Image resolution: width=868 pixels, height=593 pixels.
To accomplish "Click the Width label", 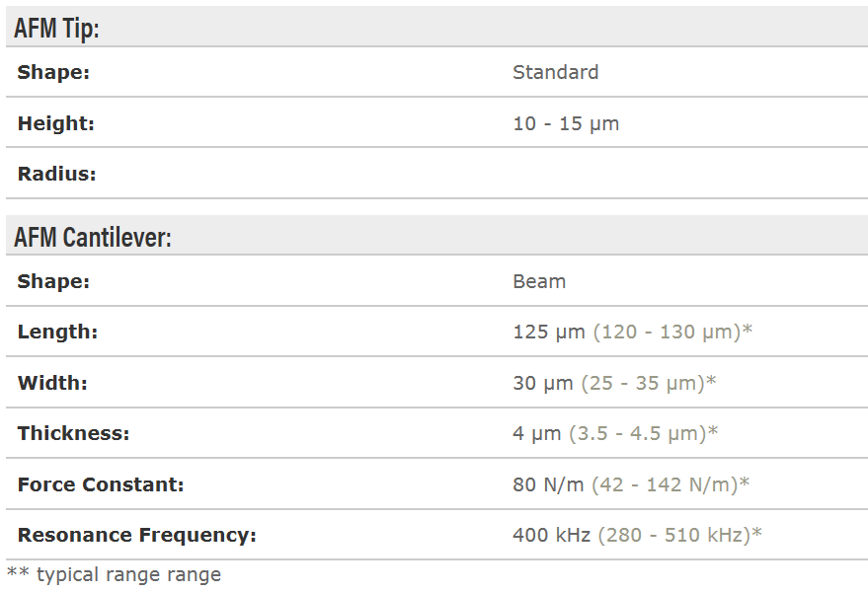I will 52,383.
